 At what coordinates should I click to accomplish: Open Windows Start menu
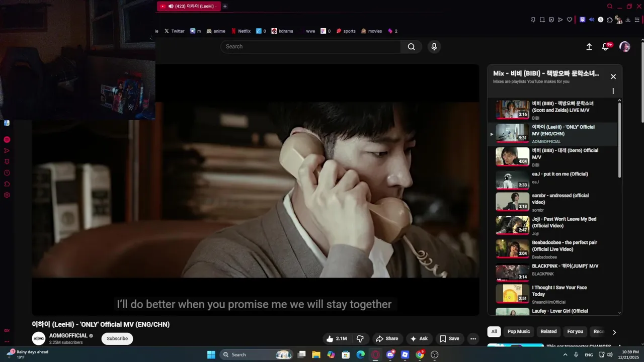(211, 354)
